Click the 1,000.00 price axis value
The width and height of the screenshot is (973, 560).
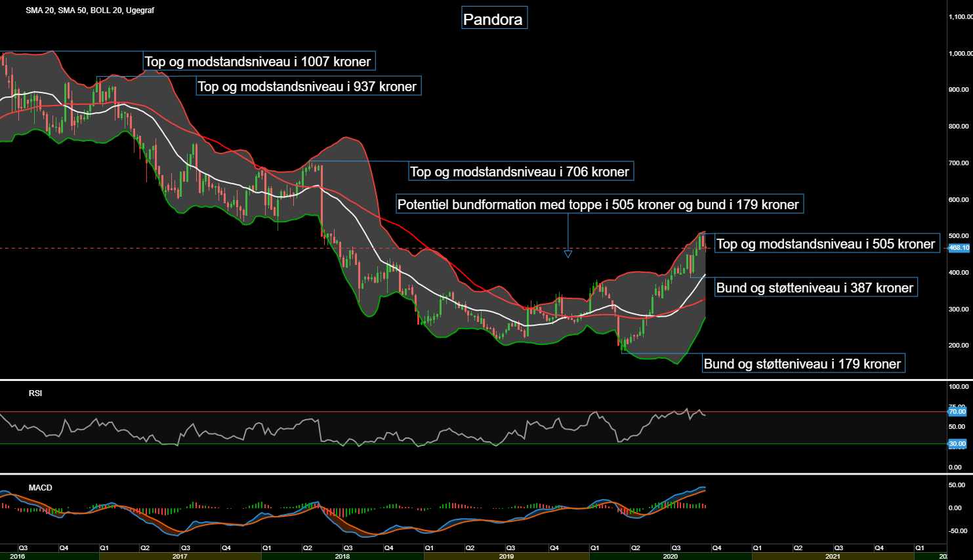pos(961,54)
